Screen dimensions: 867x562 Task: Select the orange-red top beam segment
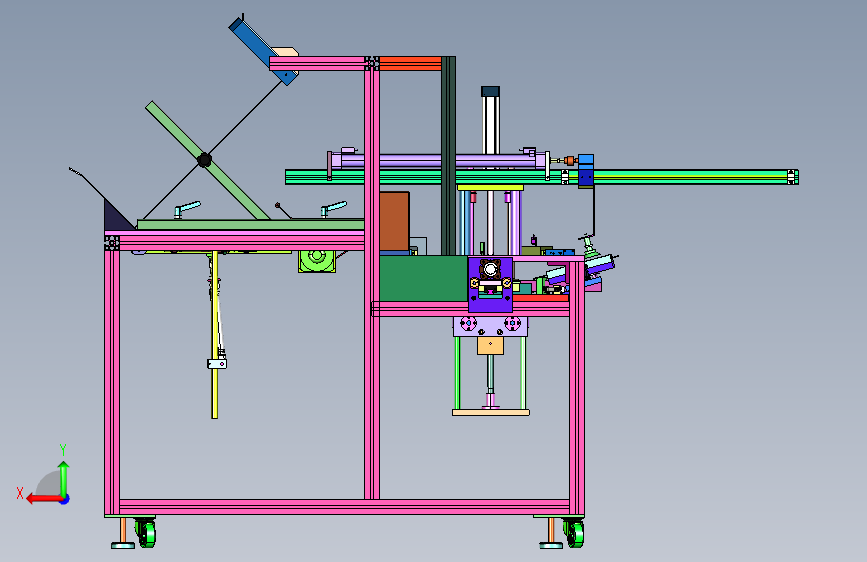tap(410, 64)
